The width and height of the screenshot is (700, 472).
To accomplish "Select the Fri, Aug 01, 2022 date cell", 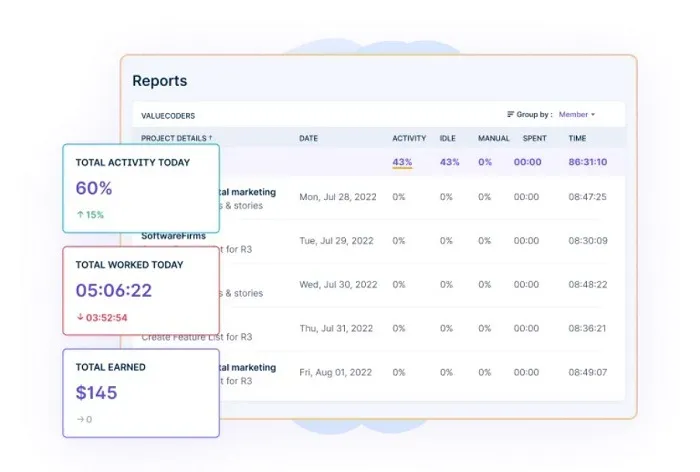I will coord(335,372).
